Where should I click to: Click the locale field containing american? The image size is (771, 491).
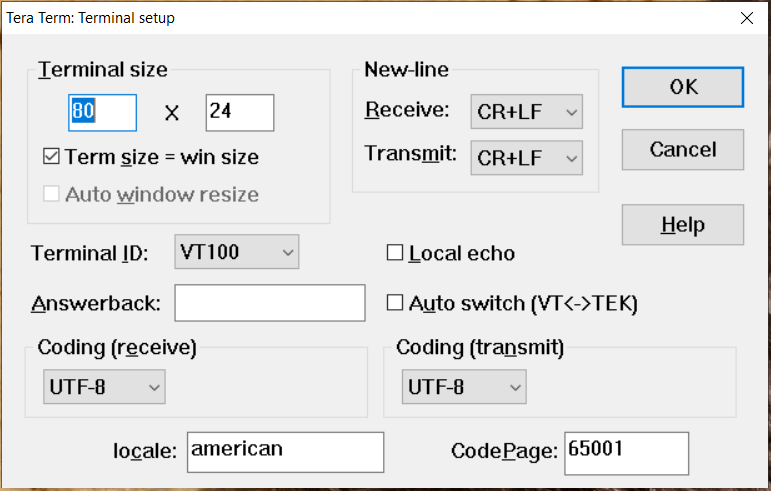pyautogui.click(x=285, y=452)
